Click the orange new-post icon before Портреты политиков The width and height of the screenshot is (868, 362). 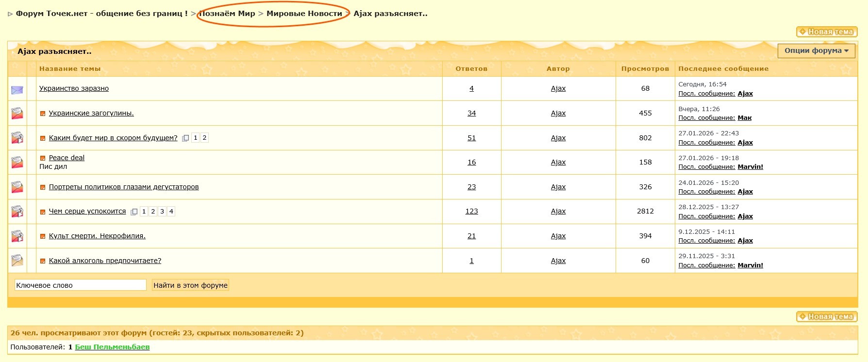pyautogui.click(x=43, y=187)
